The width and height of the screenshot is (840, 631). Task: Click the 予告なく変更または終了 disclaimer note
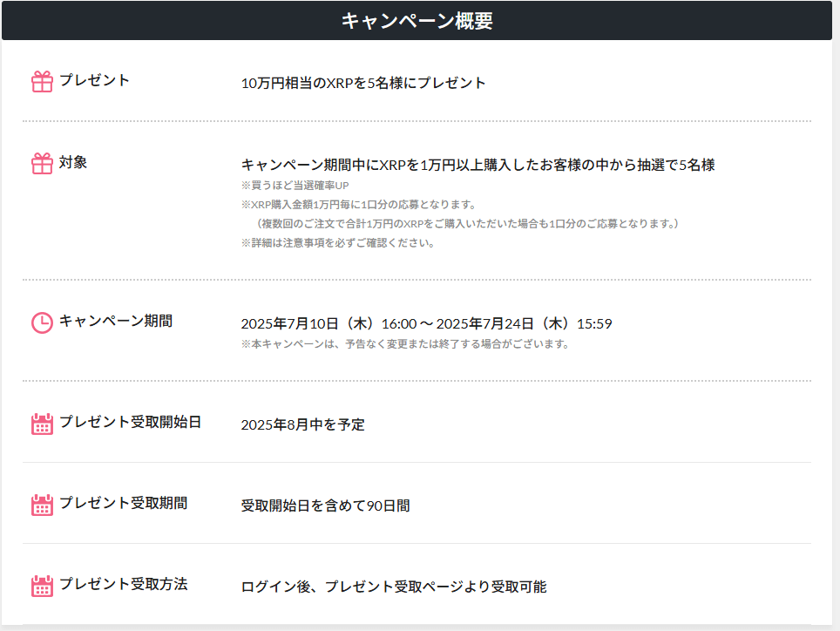click(x=404, y=344)
